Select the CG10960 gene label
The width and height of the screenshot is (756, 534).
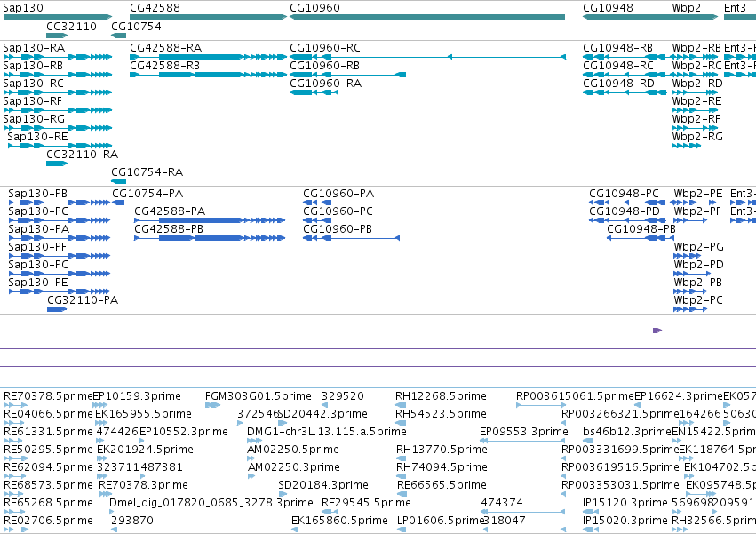click(x=314, y=8)
